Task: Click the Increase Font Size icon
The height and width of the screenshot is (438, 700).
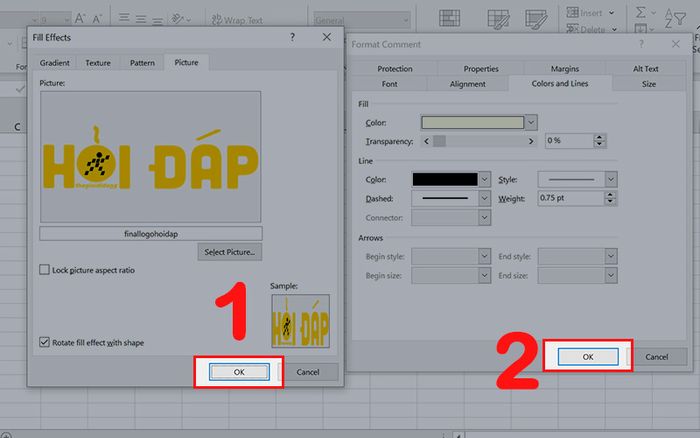Action: [80, 19]
